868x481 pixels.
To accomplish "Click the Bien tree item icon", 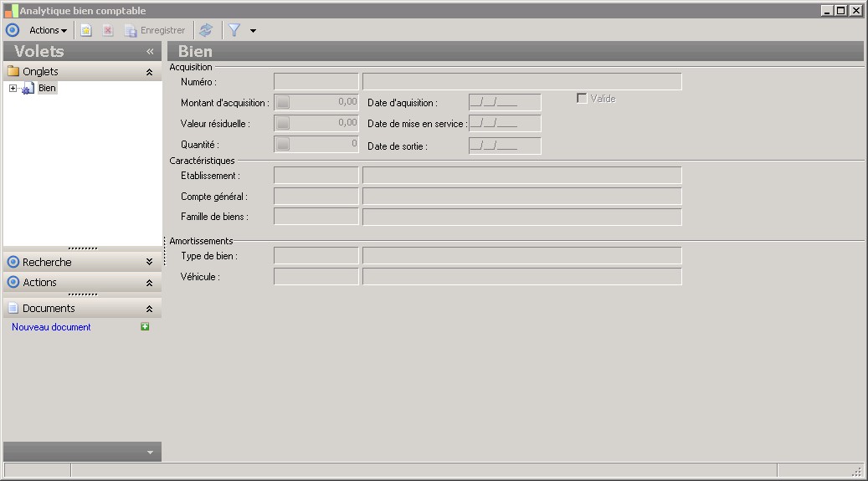I will point(28,89).
